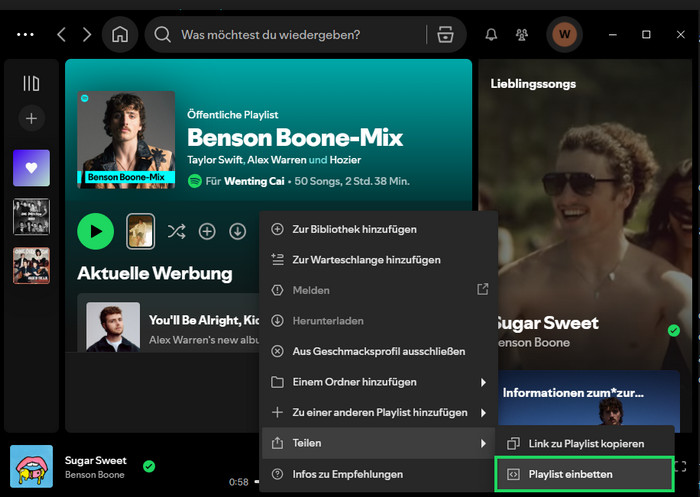Click the Sugar Sweet cover in now playing bar
The image size is (700, 497).
pyautogui.click(x=31, y=466)
